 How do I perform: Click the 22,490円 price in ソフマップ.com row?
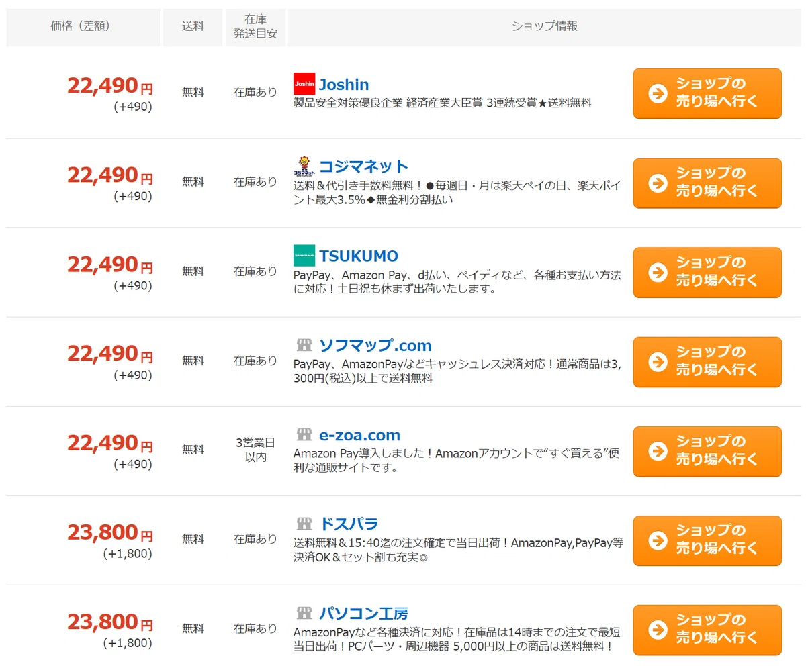click(110, 354)
